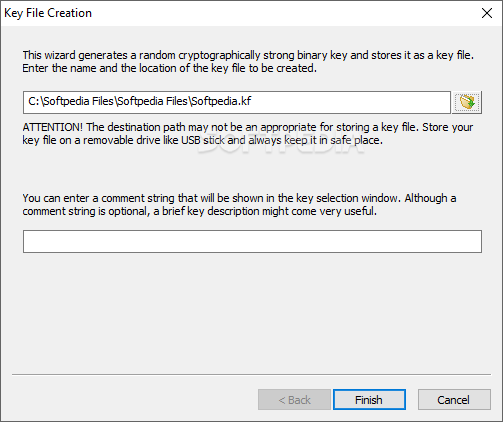Click the Finish button
This screenshot has height=422, width=503.
point(369,399)
